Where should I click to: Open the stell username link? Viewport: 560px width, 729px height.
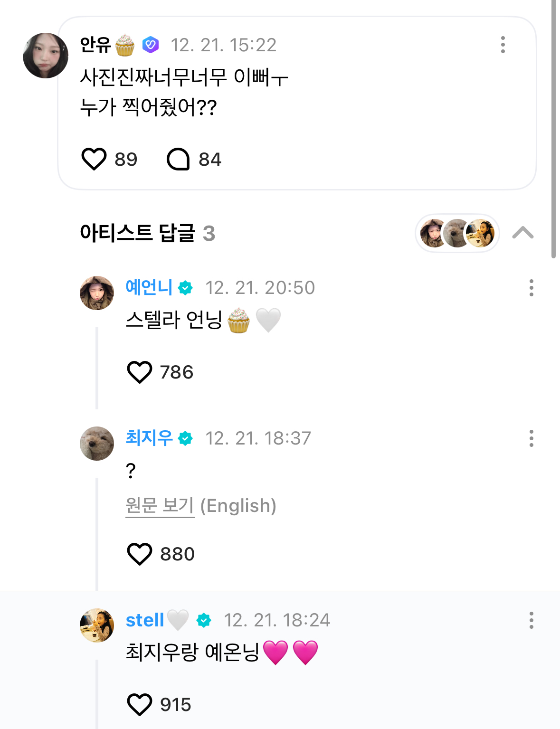click(x=145, y=620)
